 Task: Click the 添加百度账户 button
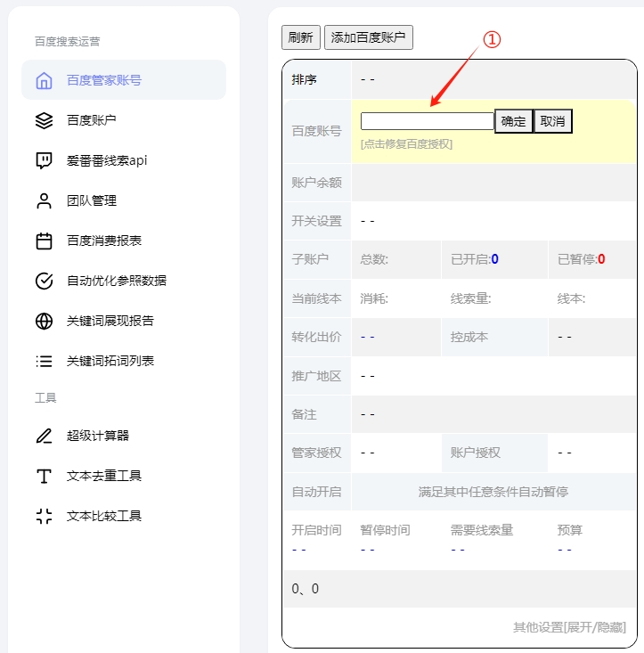click(368, 37)
